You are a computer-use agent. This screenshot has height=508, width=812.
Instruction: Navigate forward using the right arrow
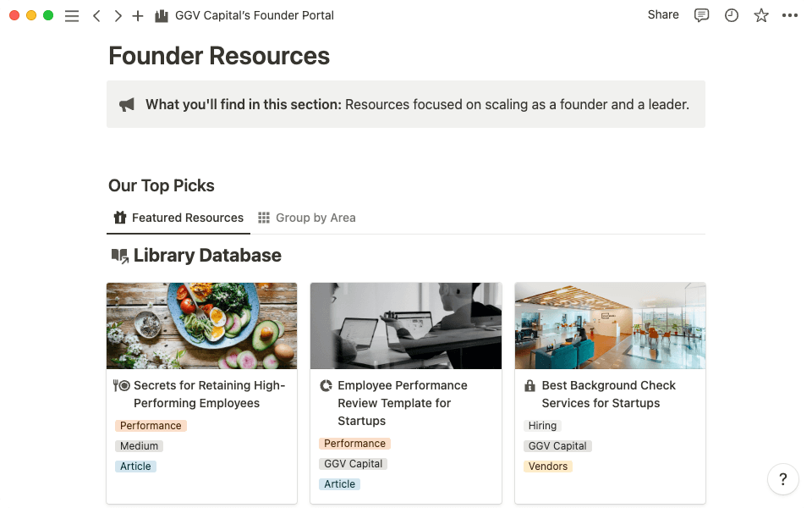tap(118, 15)
